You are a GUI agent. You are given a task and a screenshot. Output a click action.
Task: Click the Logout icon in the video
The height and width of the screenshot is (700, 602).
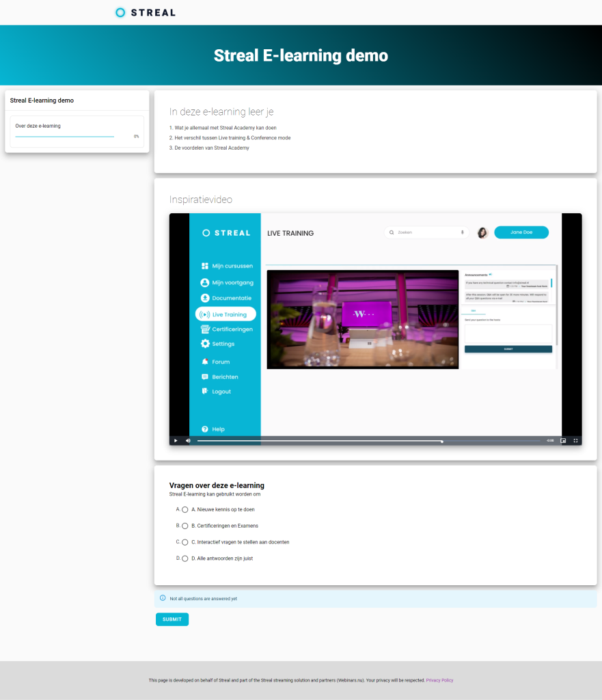pos(205,392)
